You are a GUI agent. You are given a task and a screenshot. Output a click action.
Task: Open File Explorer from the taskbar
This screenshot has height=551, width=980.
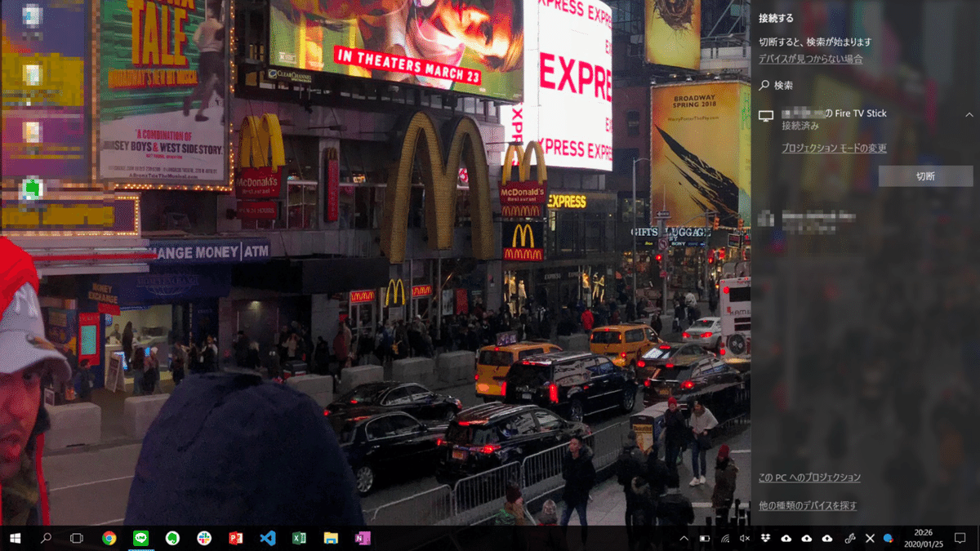coord(331,538)
